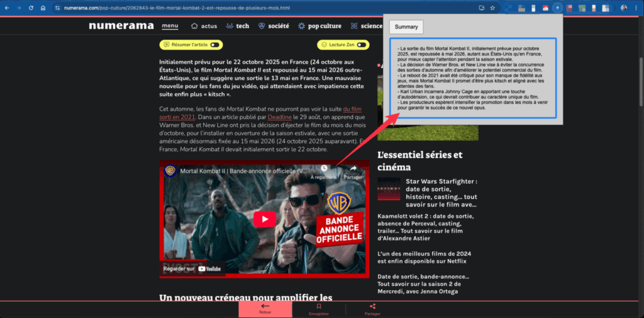The image size is (644, 318).
Task: Open the Mercredi saison 2 article
Action: [x=423, y=284]
